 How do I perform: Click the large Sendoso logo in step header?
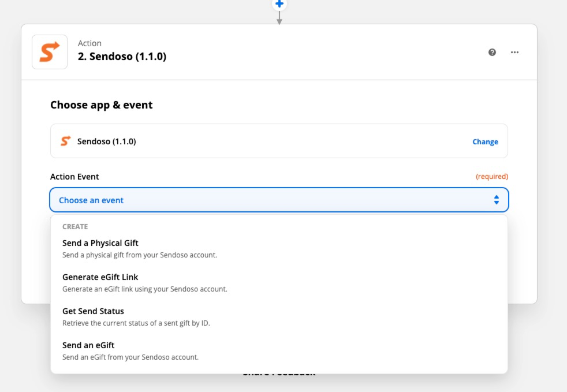tap(50, 52)
